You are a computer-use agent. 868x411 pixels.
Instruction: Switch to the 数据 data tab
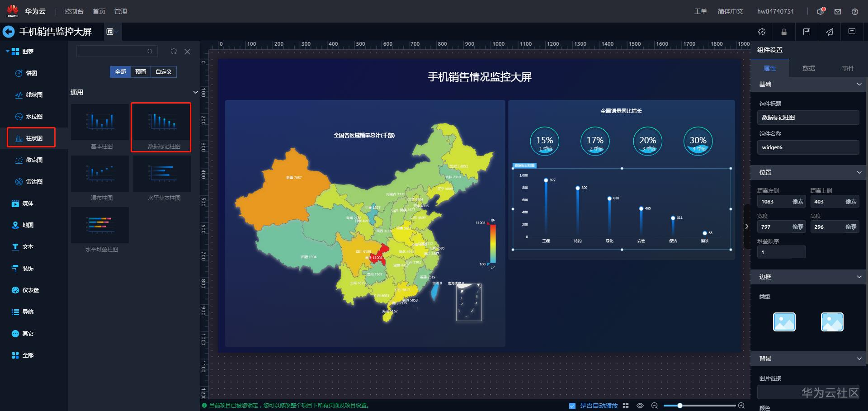click(x=808, y=68)
